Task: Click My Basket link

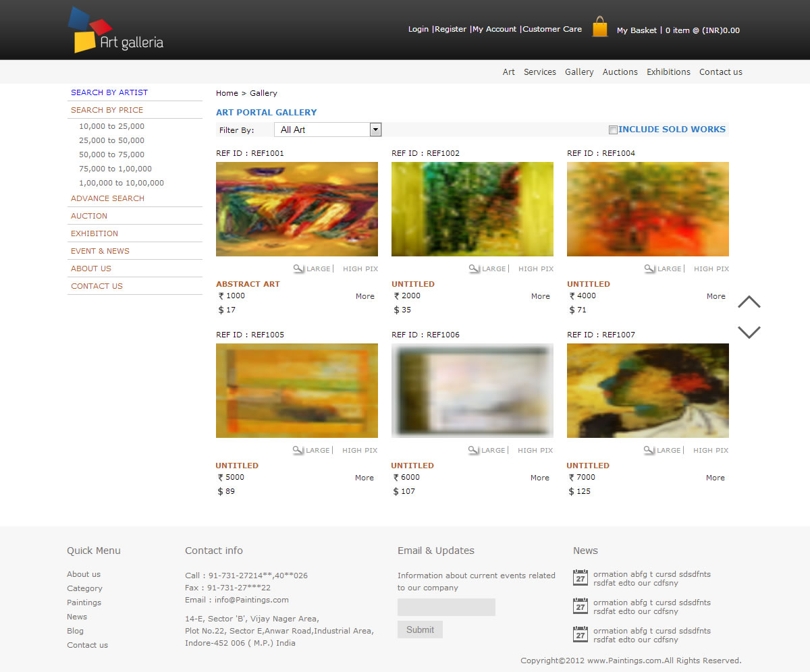Action: point(637,30)
